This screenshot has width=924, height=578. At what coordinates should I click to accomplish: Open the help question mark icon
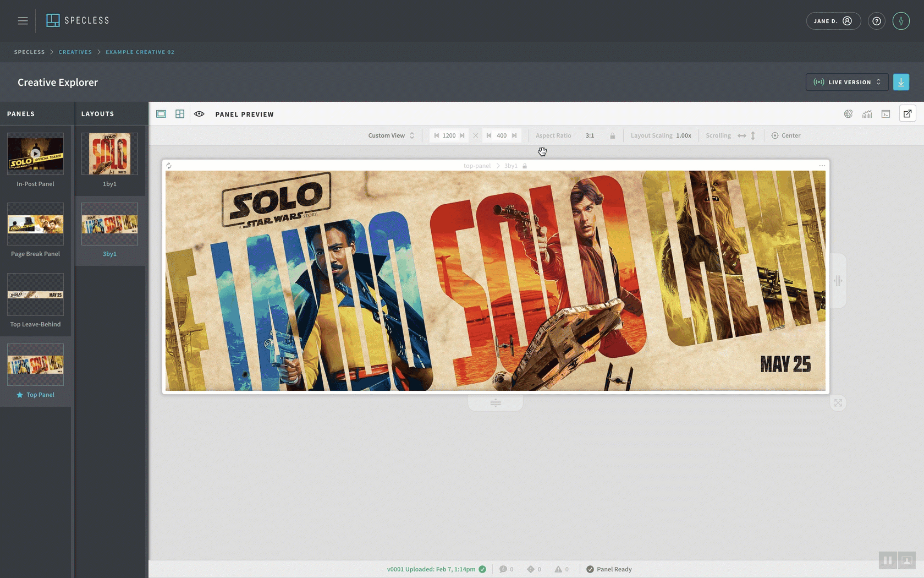click(x=877, y=21)
